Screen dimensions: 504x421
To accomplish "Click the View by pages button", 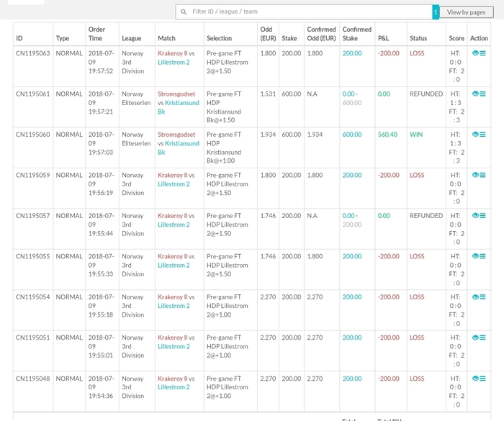I will pos(466,12).
